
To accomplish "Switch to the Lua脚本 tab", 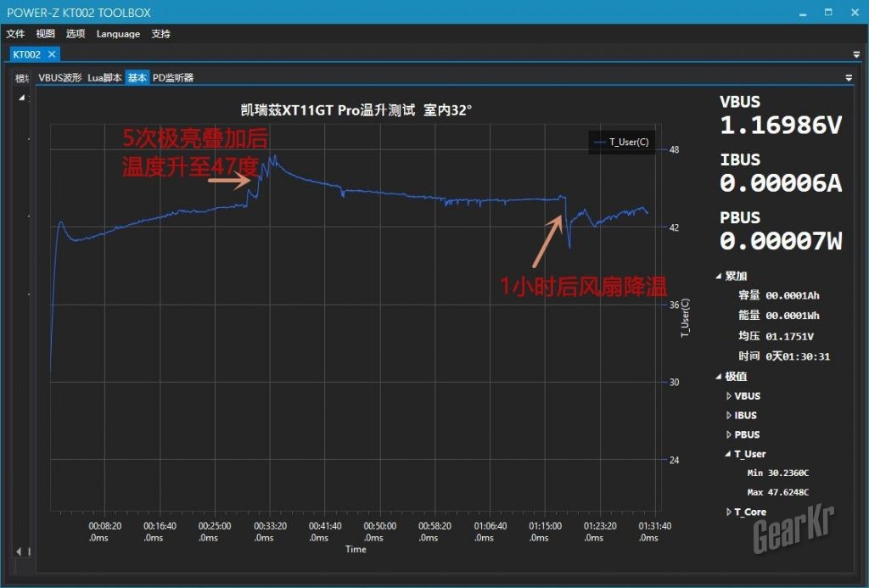I will [104, 77].
